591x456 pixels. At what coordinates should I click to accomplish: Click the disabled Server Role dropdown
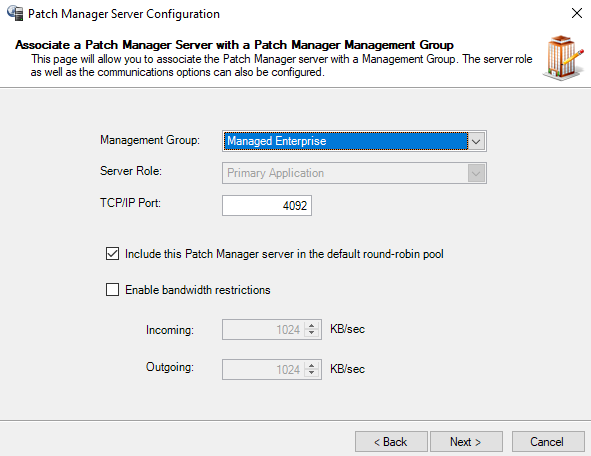(354, 173)
